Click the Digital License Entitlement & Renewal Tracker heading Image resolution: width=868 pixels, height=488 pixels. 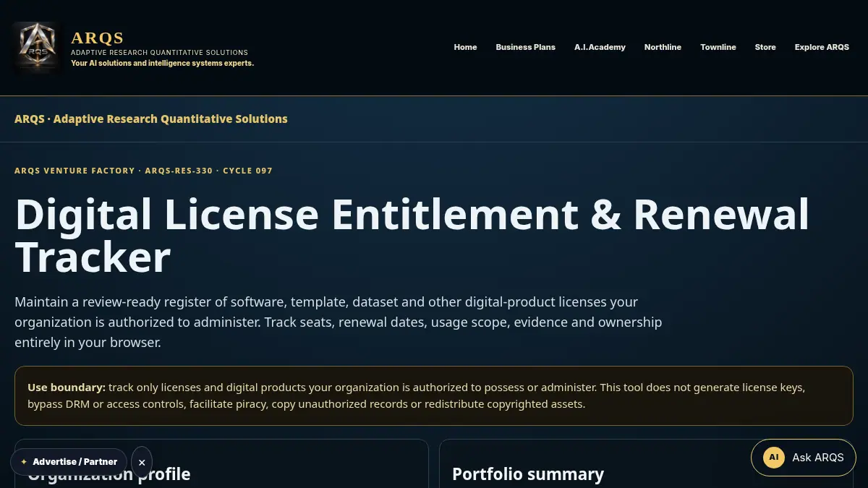pos(412,236)
